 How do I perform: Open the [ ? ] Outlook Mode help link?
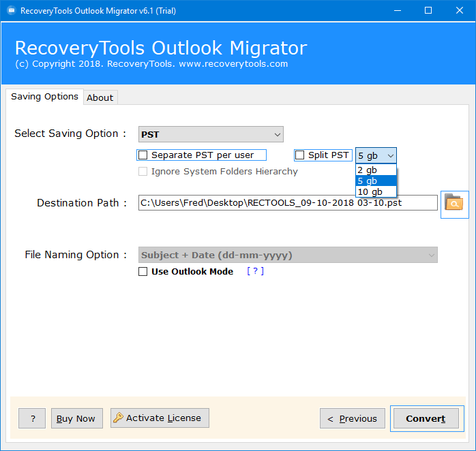[255, 271]
